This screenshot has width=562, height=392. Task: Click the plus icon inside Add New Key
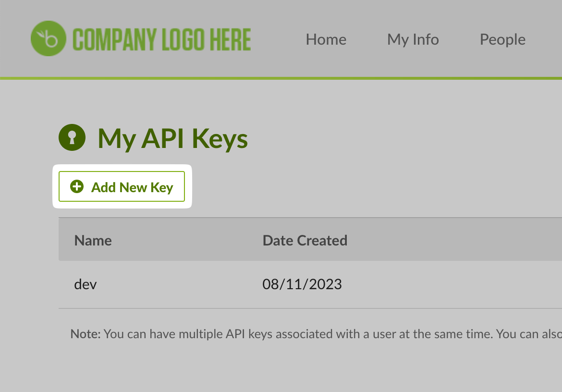pos(77,186)
